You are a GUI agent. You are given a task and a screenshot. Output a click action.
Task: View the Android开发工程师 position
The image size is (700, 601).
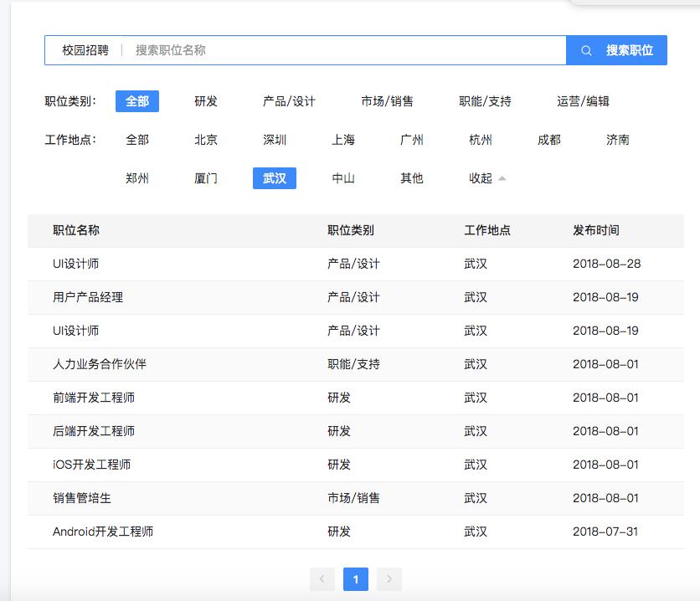(x=101, y=532)
